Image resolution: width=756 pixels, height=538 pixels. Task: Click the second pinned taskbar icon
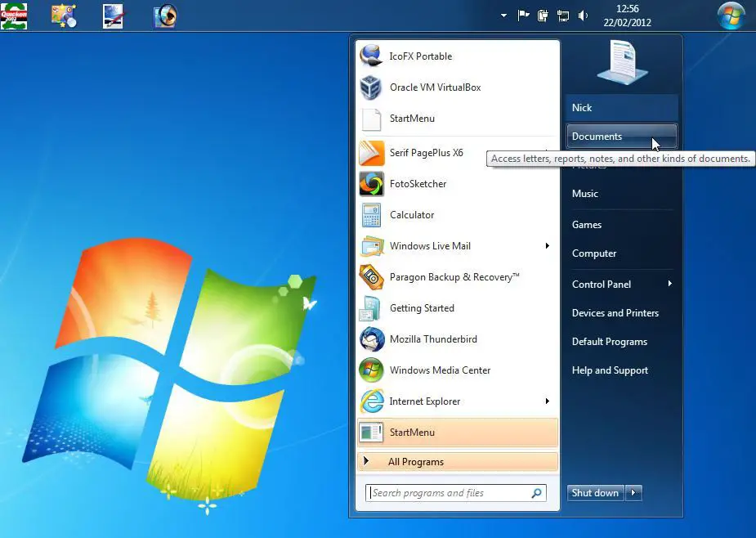(64, 16)
